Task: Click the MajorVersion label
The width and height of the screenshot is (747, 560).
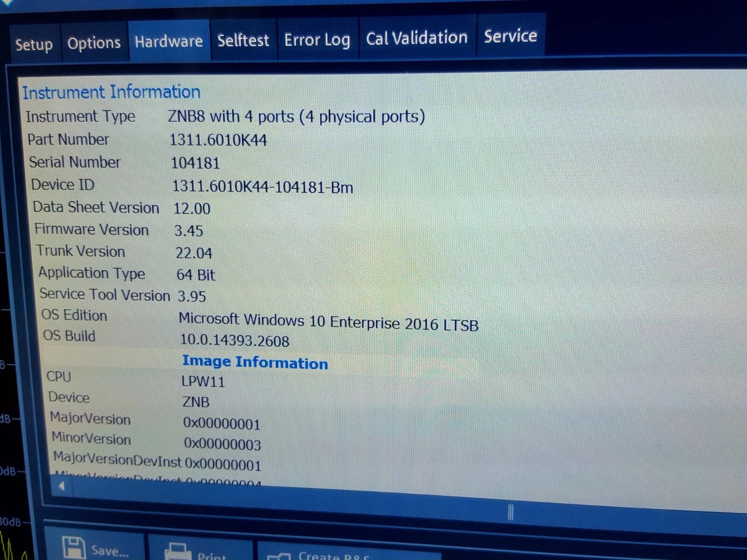Action: (90, 418)
